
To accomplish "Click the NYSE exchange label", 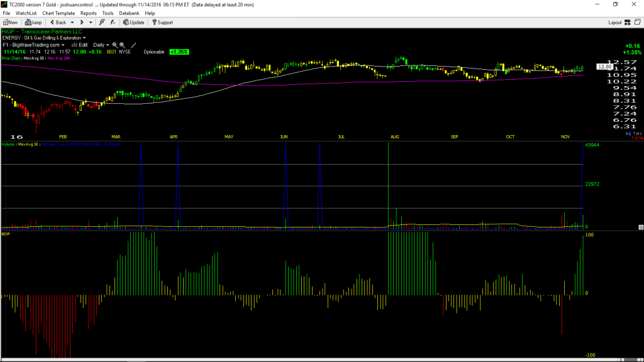I will coord(125,52).
